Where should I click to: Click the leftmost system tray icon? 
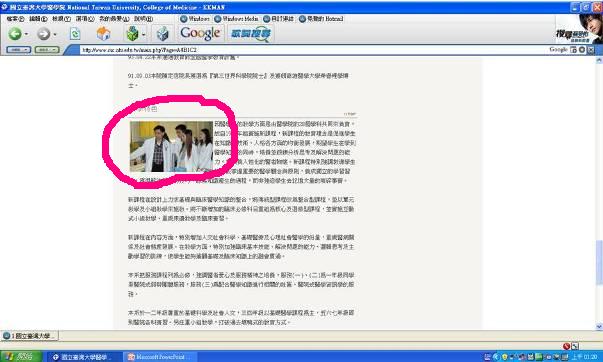(487, 357)
